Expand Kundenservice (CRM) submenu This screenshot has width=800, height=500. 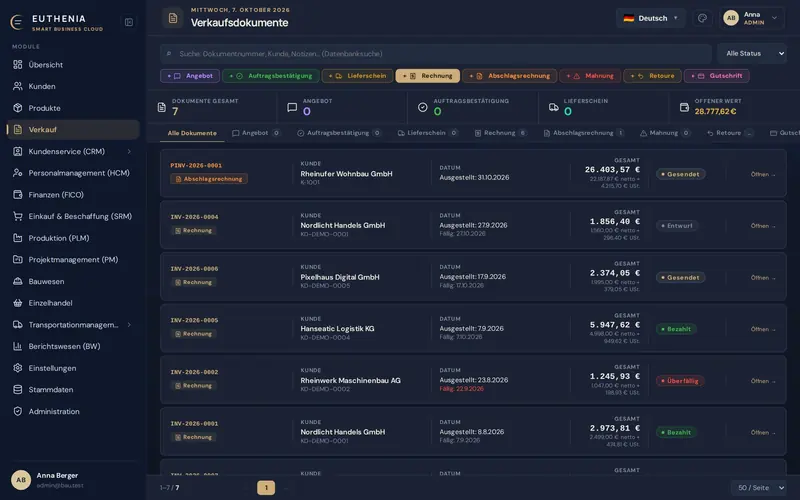click(x=129, y=152)
